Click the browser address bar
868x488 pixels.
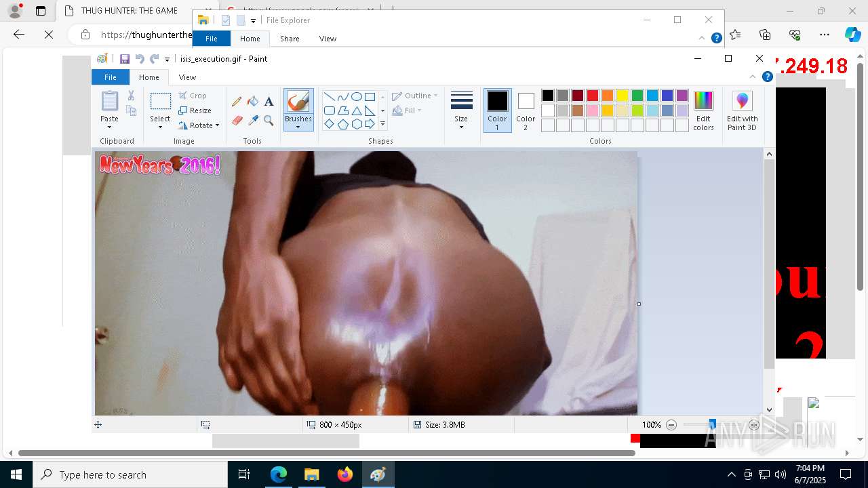pyautogui.click(x=146, y=35)
